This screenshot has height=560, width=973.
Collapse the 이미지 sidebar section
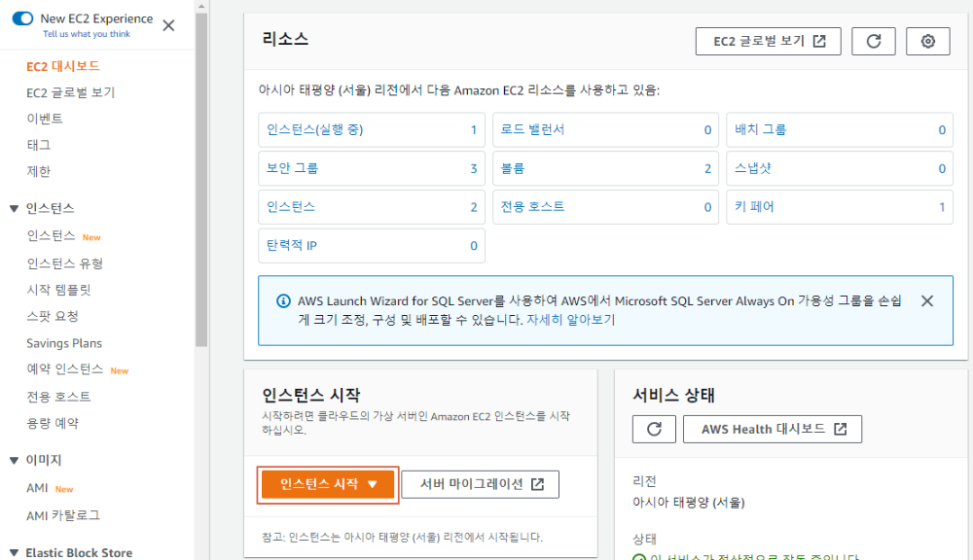coord(15,460)
